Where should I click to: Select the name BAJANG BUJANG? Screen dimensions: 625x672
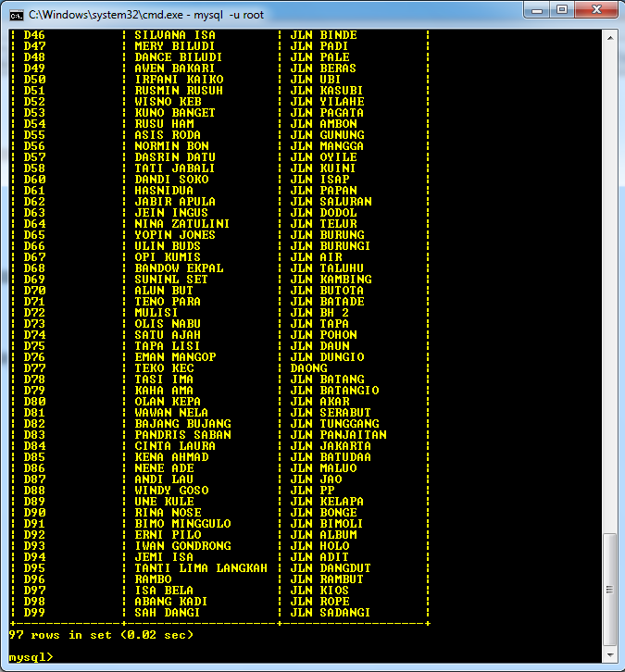tap(182, 425)
